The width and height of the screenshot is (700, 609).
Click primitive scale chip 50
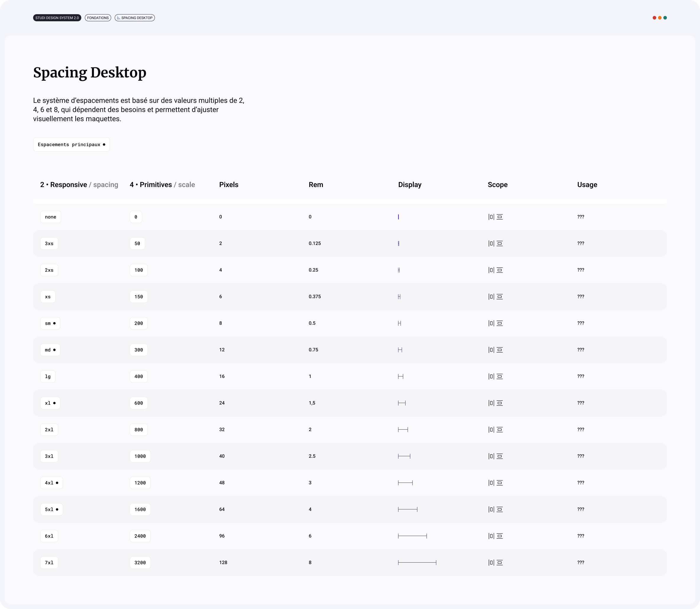(137, 243)
